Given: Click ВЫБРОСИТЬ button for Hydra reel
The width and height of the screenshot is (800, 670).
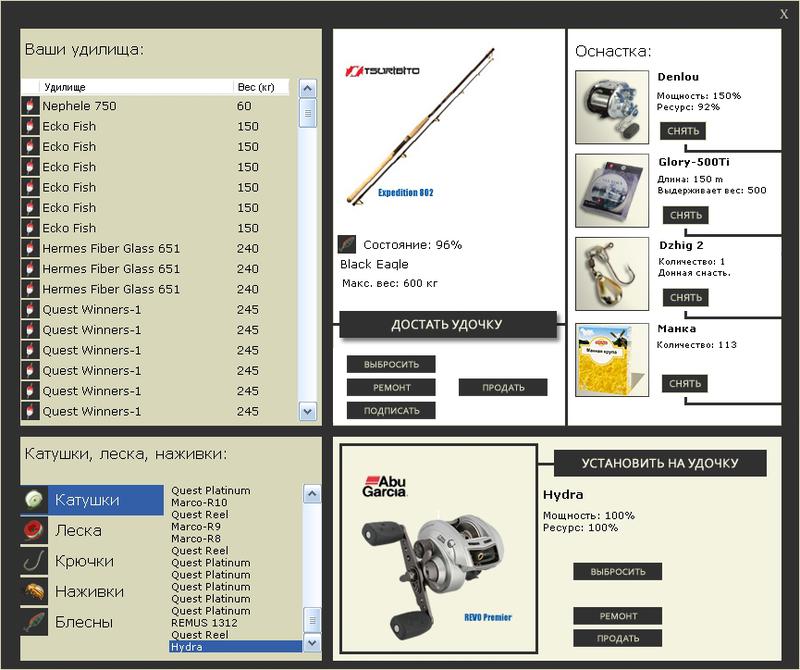Looking at the screenshot, I should point(617,572).
